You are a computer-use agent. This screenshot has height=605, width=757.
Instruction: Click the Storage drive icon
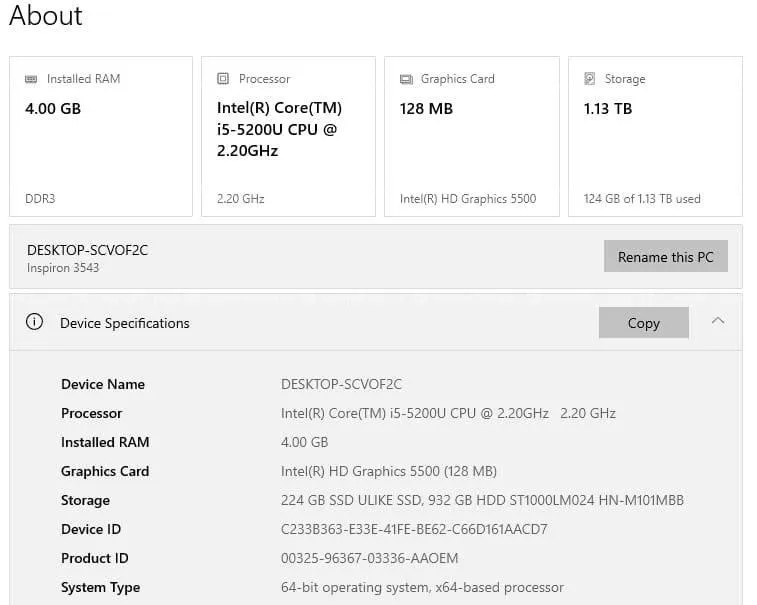coord(590,79)
